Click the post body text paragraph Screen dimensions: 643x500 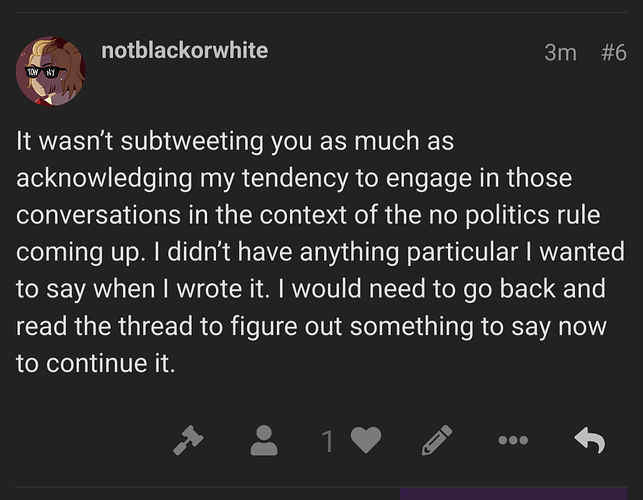pyautogui.click(x=320, y=251)
